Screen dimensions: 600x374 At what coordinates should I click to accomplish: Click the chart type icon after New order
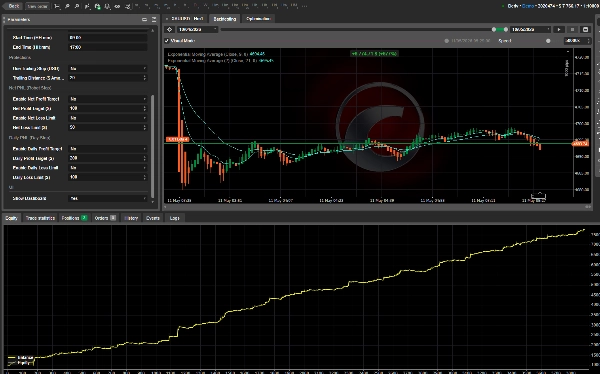(x=57, y=6)
